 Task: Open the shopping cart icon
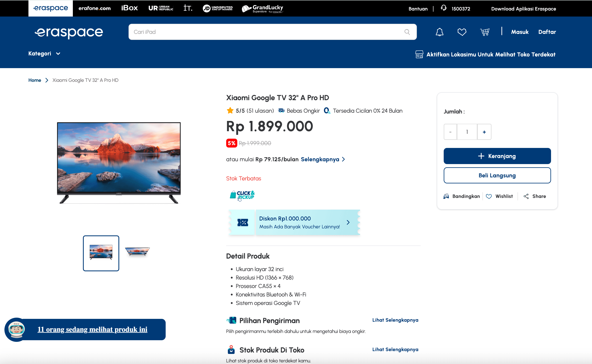click(484, 32)
